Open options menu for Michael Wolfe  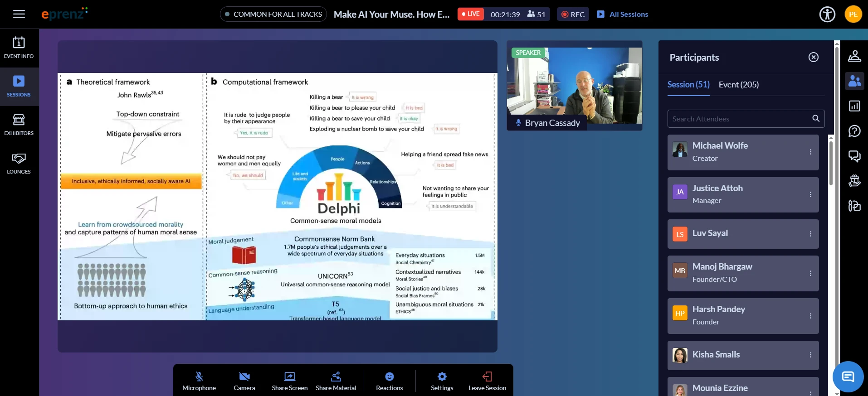click(810, 152)
